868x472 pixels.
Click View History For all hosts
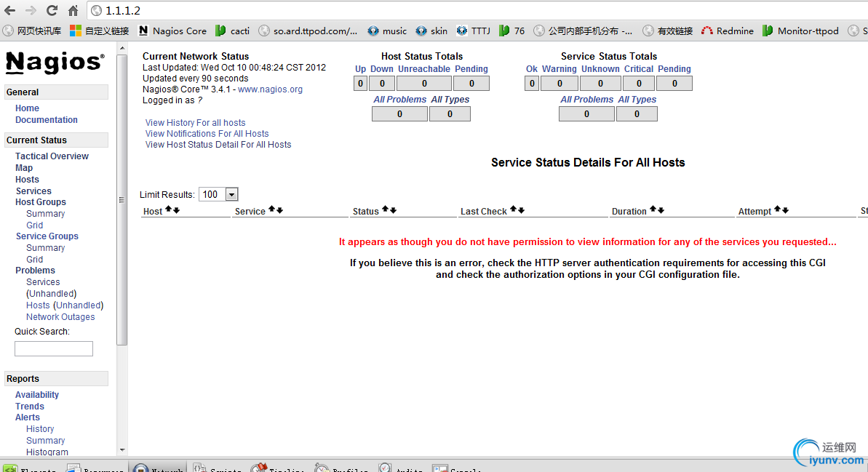pyautogui.click(x=196, y=123)
